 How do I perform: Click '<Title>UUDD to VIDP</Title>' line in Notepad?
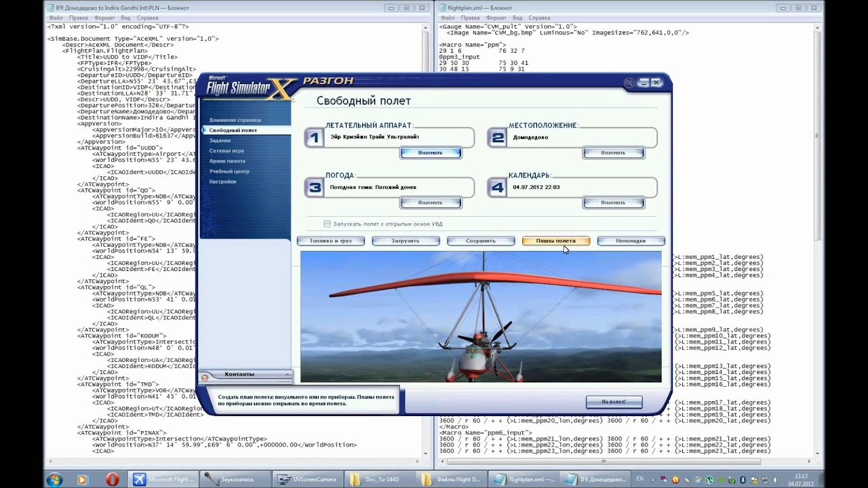[127, 57]
